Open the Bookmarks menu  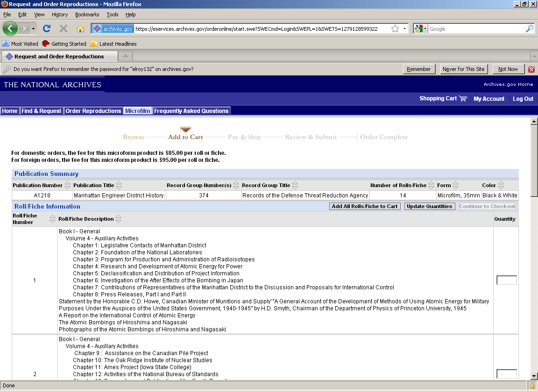pyautogui.click(x=87, y=14)
